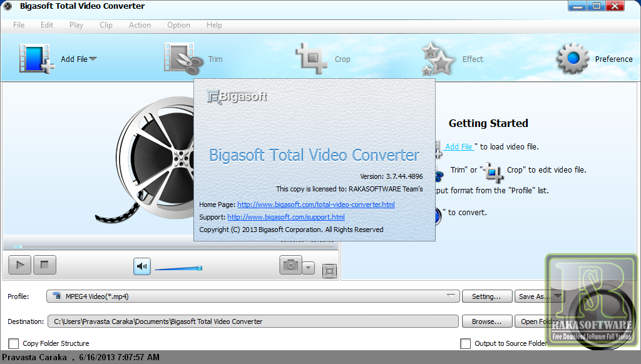Viewport: 641px width, 364px height.
Task: Open the Effect stars icon
Action: pos(438,59)
